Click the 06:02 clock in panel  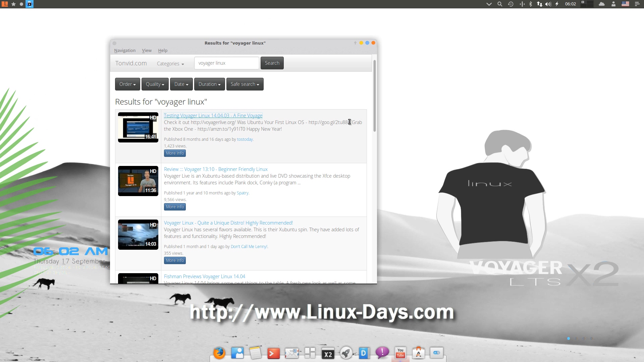point(570,4)
